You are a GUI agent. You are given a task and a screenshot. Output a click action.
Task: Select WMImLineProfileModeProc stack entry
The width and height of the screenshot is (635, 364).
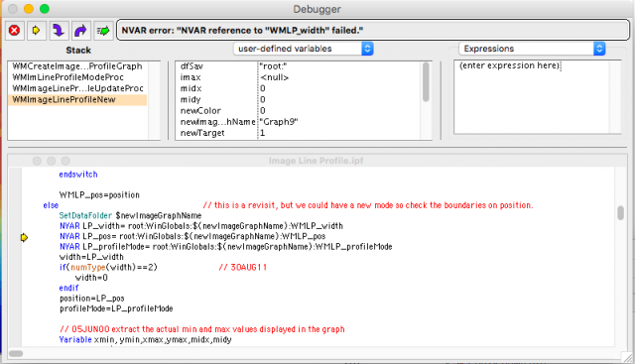(x=77, y=77)
